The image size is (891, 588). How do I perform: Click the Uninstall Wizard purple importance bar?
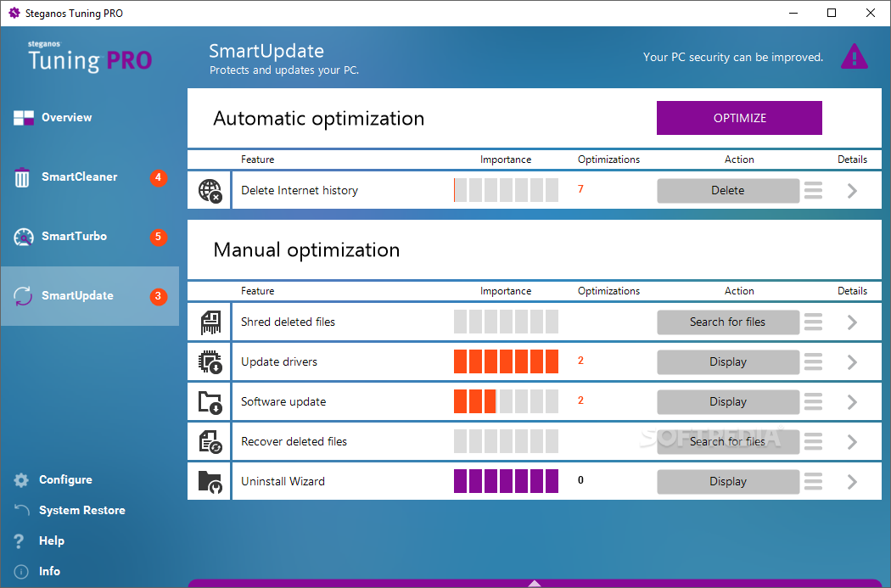507,481
